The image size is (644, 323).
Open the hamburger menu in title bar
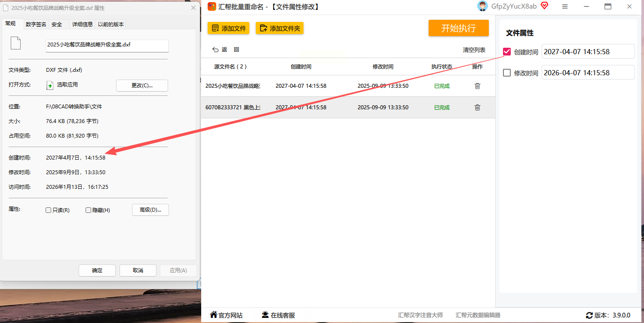(x=565, y=6)
